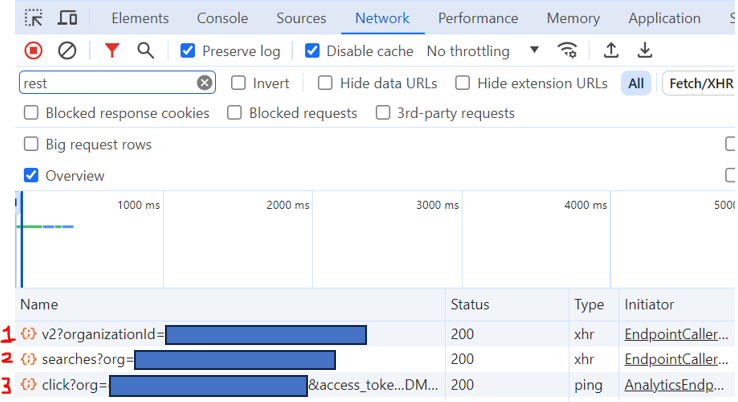Filter requests by Fetch/XHR
The width and height of the screenshot is (738, 402).
[700, 83]
